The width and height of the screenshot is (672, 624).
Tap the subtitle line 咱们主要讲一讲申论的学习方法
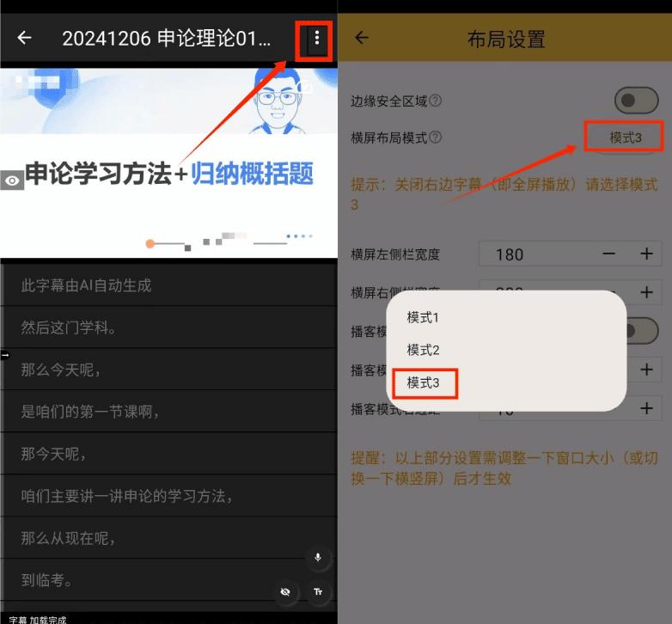tap(126, 496)
